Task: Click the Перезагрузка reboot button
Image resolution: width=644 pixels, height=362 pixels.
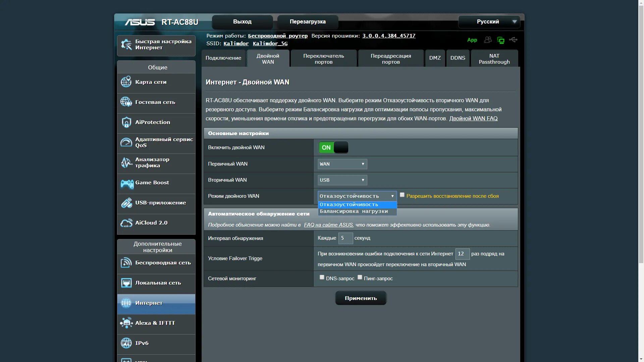Action: [x=308, y=22]
